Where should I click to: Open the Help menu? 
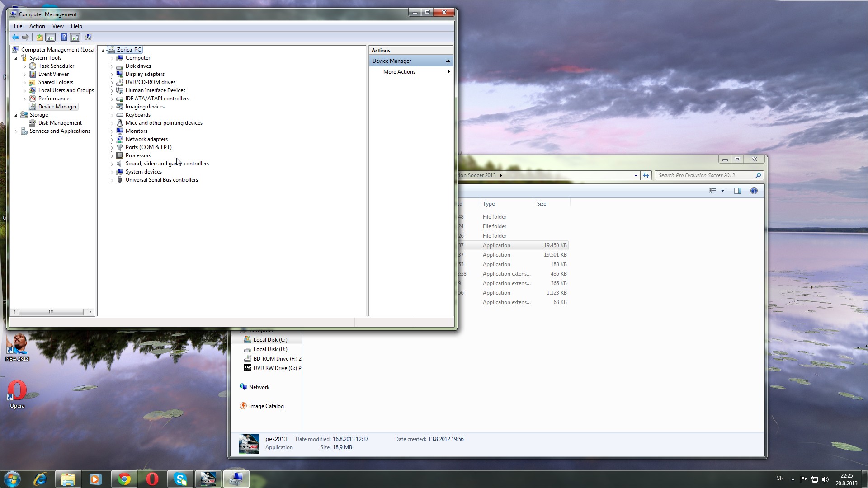(x=76, y=26)
